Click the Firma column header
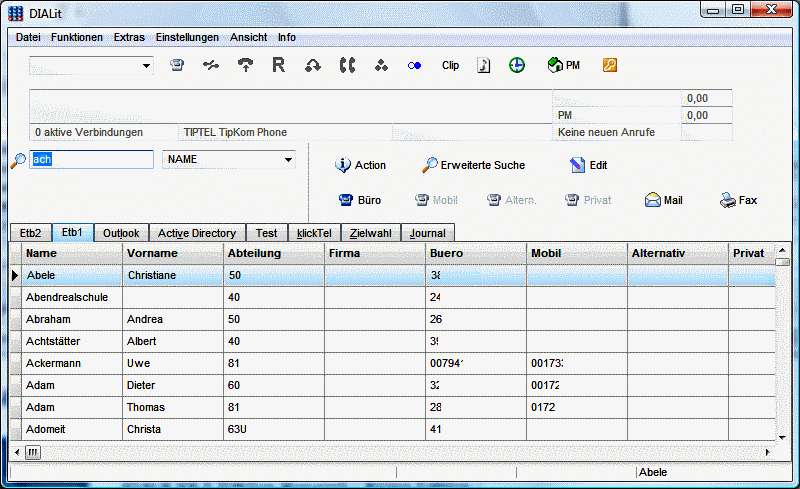 (374, 253)
